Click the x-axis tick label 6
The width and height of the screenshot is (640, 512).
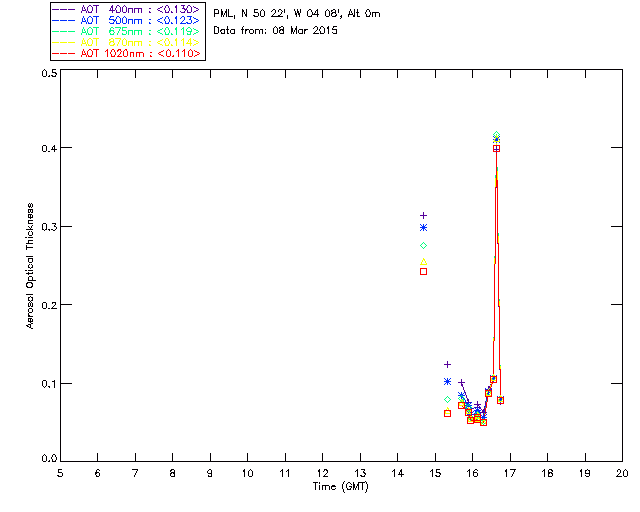click(98, 473)
